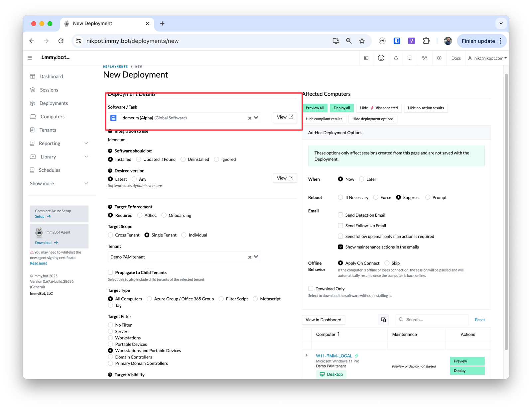Click help icon beside Desired version
Image resolution: width=532 pixels, height=409 pixels.
(x=110, y=171)
